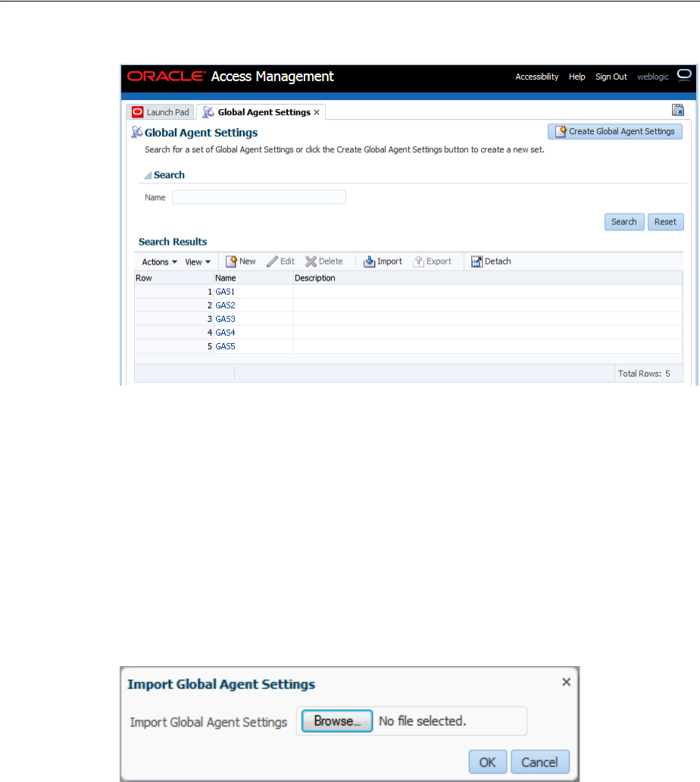The height and width of the screenshot is (782, 700).
Task: Open the Help menu
Action: (577, 77)
